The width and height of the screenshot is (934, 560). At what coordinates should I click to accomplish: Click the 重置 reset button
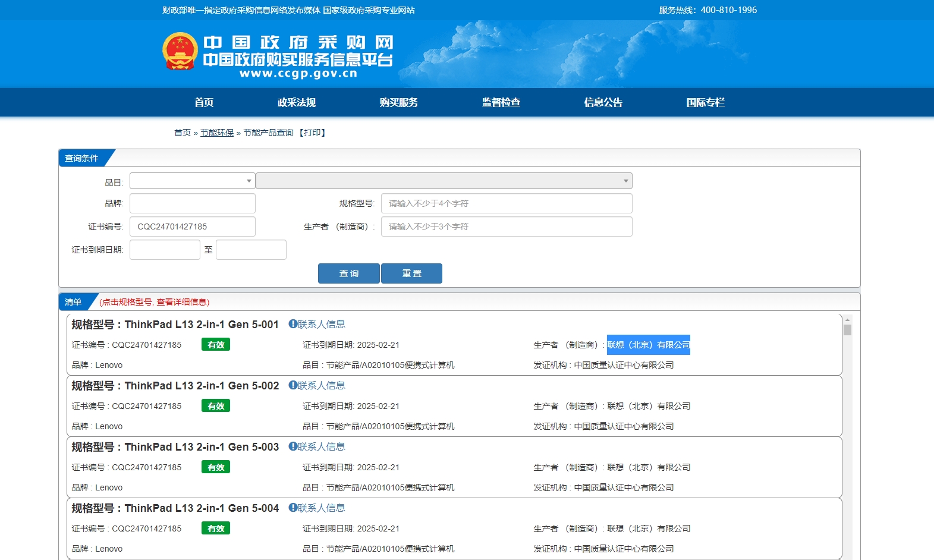point(411,273)
